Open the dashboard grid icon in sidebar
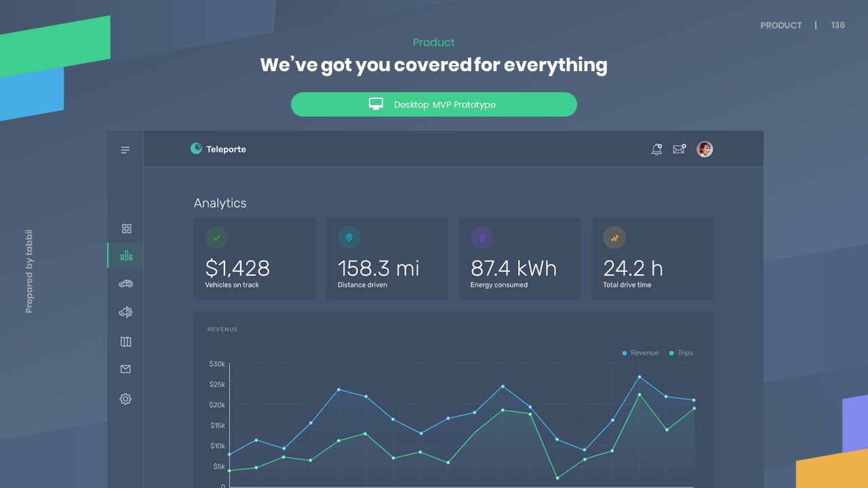868x488 pixels. point(126,229)
